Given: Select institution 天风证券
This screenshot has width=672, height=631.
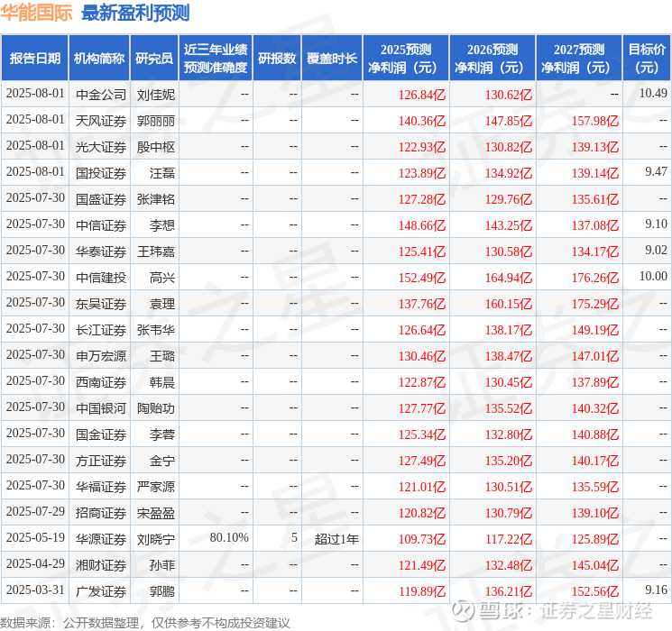Looking at the screenshot, I should (101, 121).
